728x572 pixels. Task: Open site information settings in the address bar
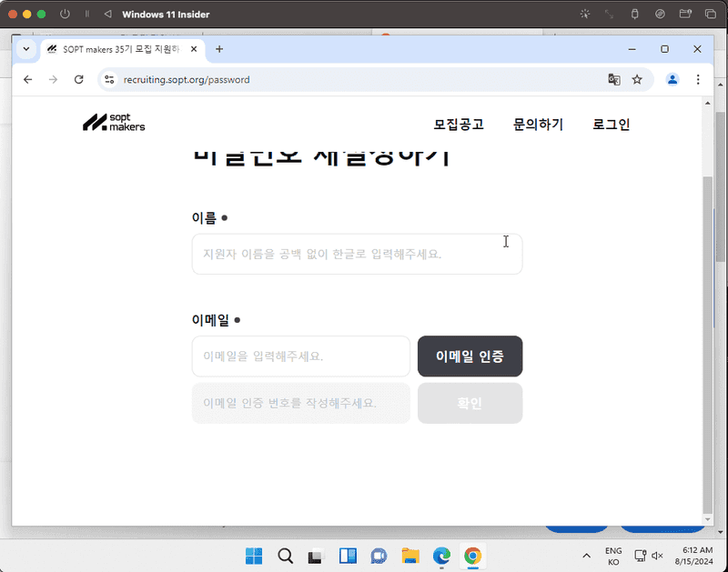109,79
